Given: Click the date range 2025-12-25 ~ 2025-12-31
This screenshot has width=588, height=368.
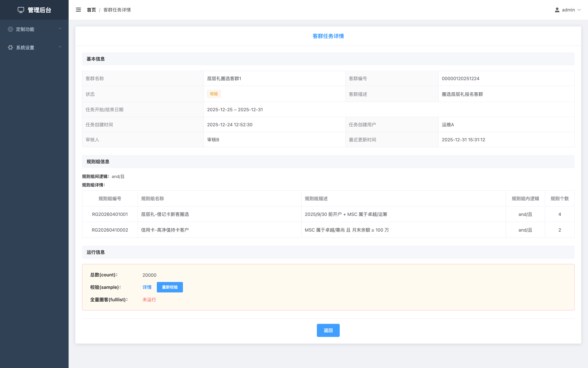Looking at the screenshot, I should [235, 110].
